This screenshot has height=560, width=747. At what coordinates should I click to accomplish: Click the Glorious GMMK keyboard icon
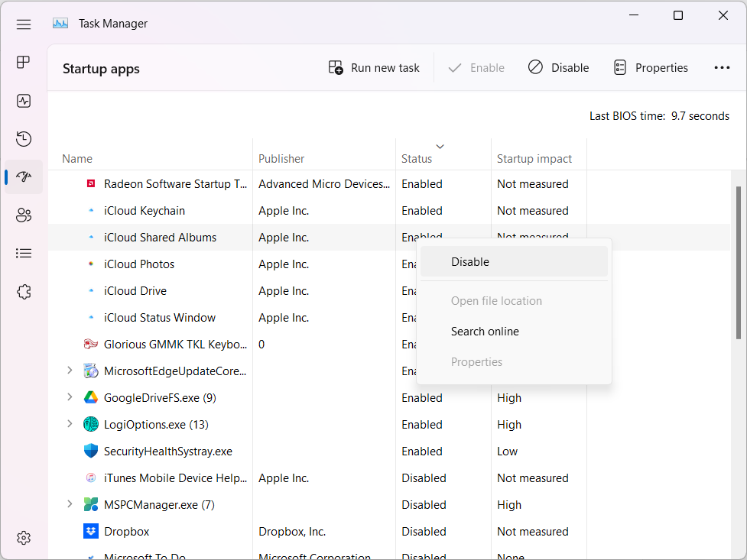pos(91,344)
